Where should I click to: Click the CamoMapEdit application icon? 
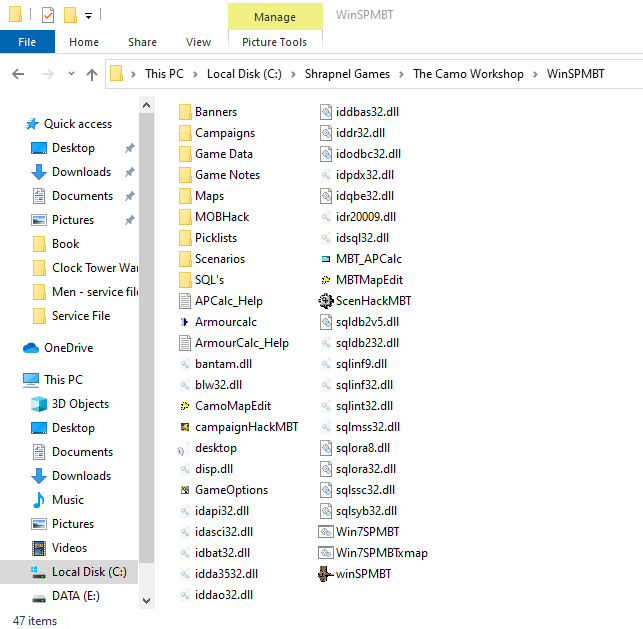pyautogui.click(x=185, y=406)
